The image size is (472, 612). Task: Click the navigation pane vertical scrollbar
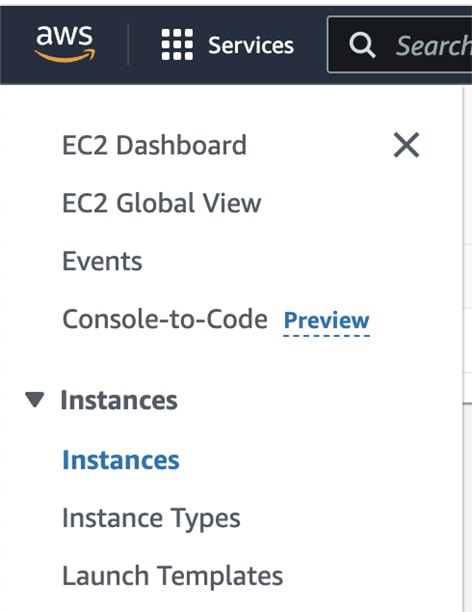[463, 349]
